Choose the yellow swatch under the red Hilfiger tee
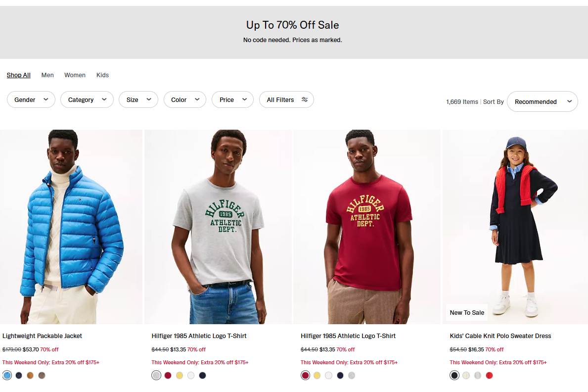This screenshot has width=588, height=392. point(317,376)
